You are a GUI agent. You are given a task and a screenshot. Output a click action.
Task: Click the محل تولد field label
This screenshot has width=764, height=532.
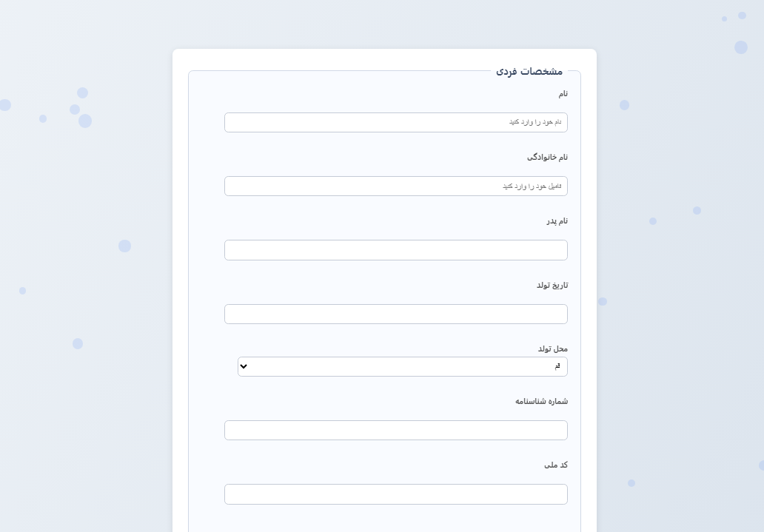(x=553, y=349)
